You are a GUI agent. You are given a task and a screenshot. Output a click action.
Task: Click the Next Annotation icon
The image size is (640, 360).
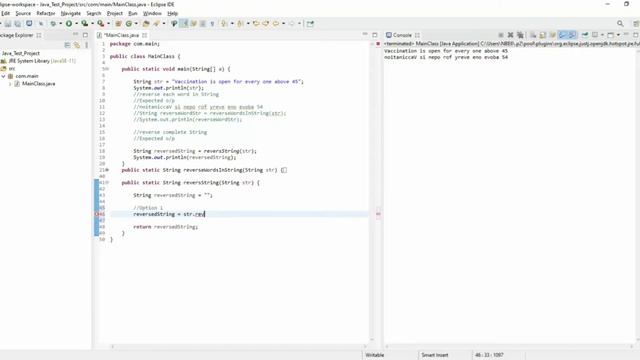tap(224, 24)
